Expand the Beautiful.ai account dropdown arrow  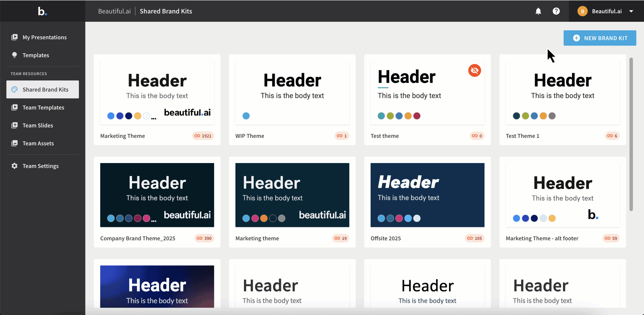point(631,11)
